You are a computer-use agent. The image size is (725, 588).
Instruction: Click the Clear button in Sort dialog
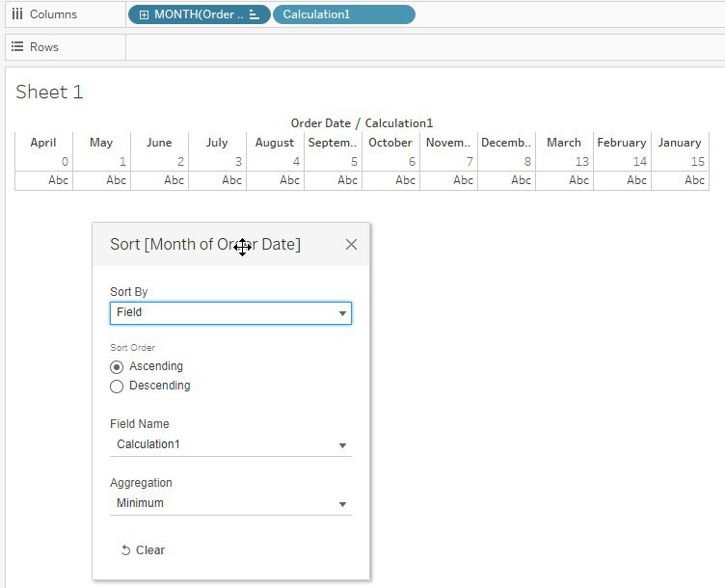coord(143,550)
